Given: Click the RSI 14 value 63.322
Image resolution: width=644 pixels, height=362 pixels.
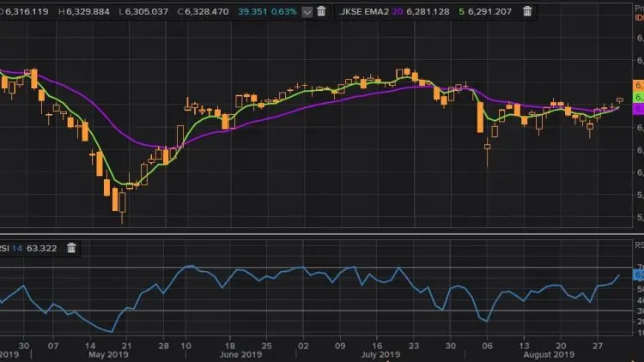Looking at the screenshot, I should point(41,248).
